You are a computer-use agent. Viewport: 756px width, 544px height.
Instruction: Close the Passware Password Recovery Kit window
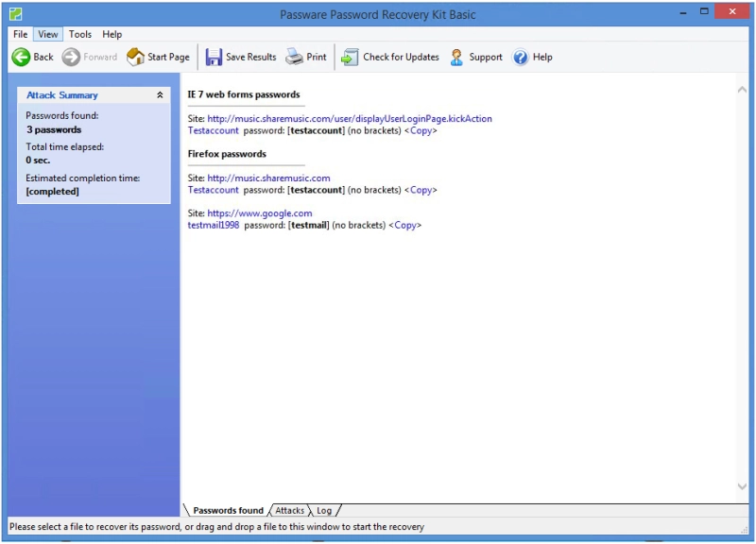pyautogui.click(x=731, y=11)
